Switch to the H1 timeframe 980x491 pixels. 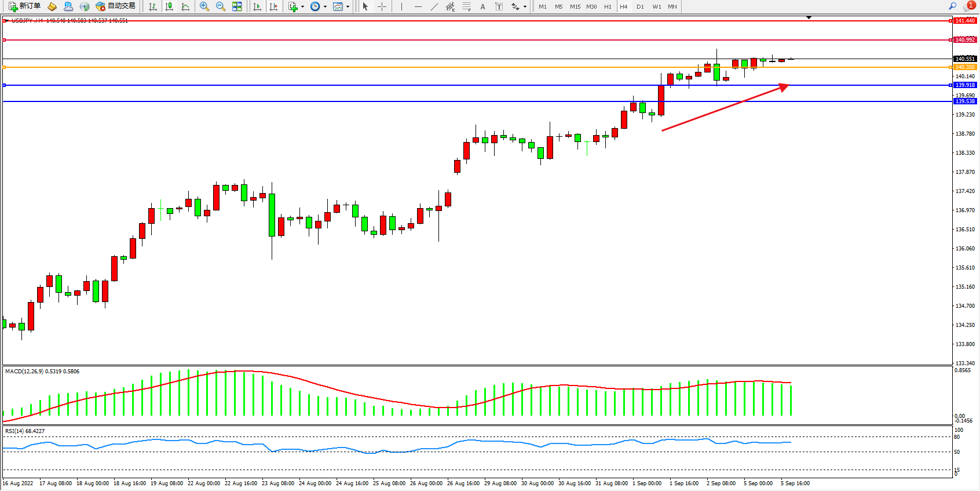[608, 7]
